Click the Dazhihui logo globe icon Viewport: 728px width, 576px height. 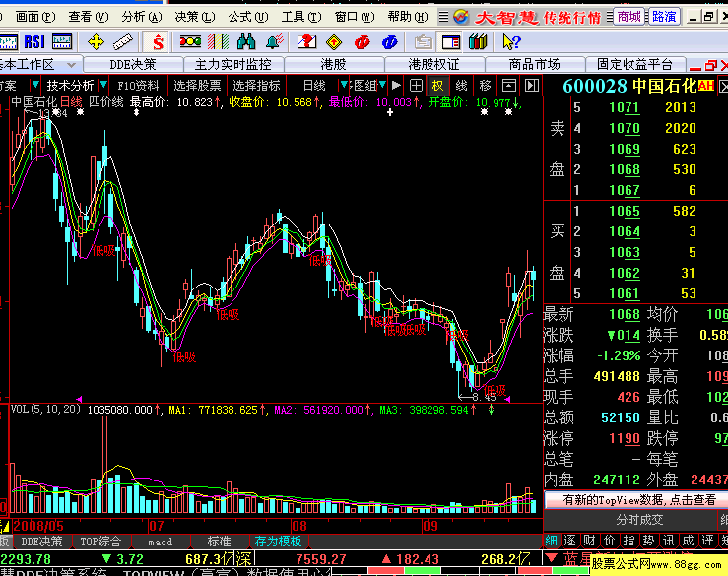pos(461,17)
